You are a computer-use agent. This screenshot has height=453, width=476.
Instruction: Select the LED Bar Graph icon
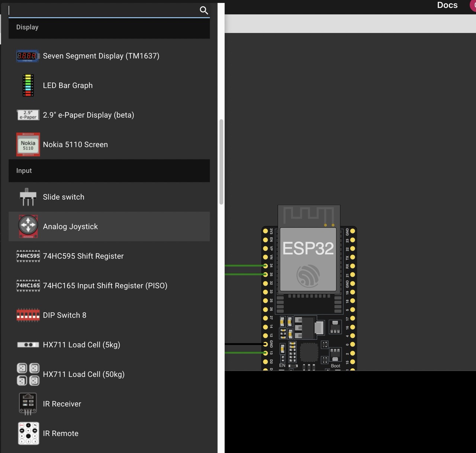click(28, 85)
